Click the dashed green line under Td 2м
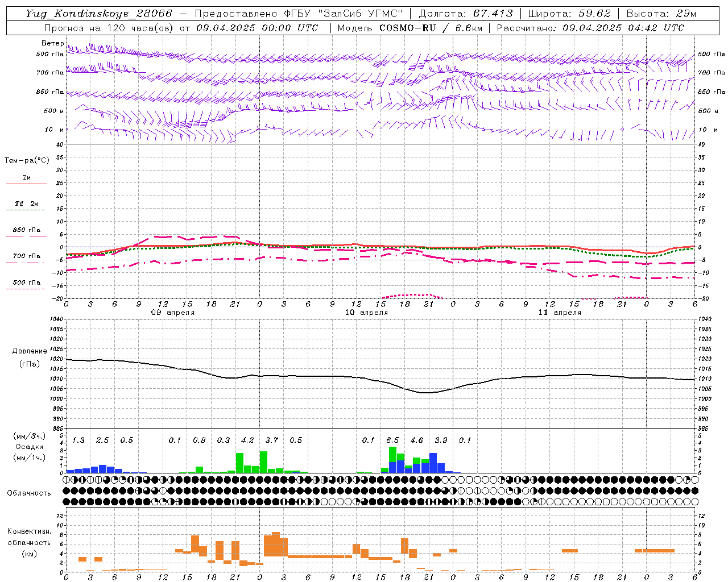Image resolution: width=728 pixels, height=582 pixels. tap(26, 210)
